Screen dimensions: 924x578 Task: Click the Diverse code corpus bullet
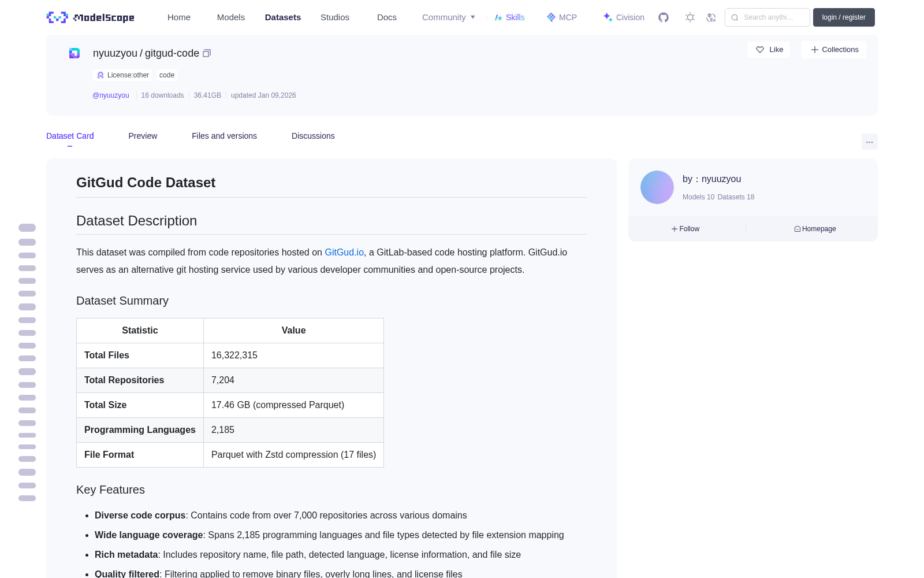coord(281,516)
